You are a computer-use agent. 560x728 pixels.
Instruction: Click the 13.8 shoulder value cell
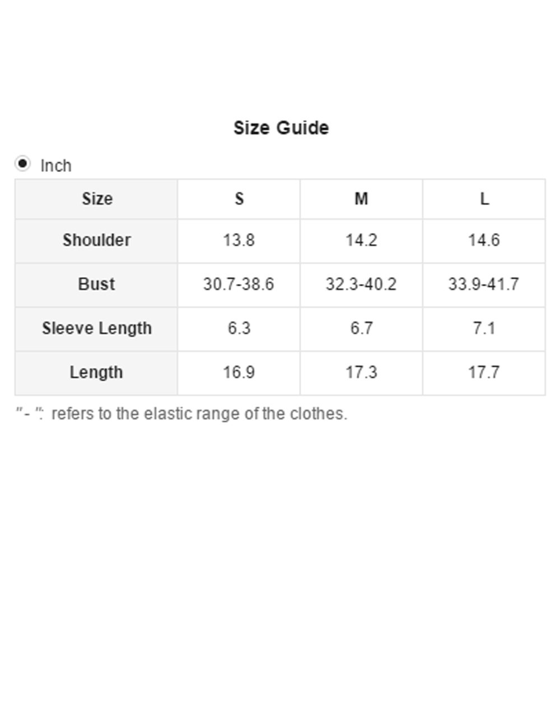coord(239,241)
